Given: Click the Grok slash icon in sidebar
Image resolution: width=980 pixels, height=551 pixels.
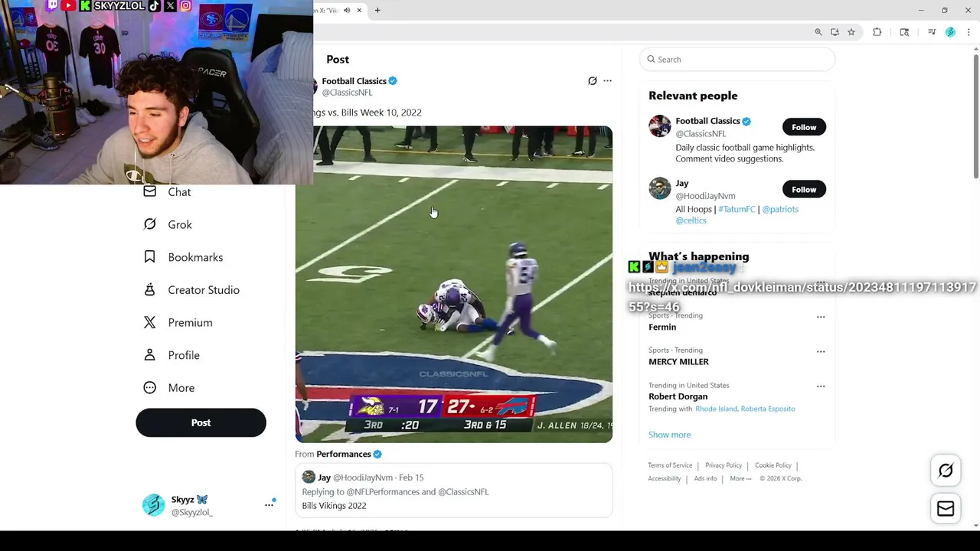Looking at the screenshot, I should click(x=150, y=224).
